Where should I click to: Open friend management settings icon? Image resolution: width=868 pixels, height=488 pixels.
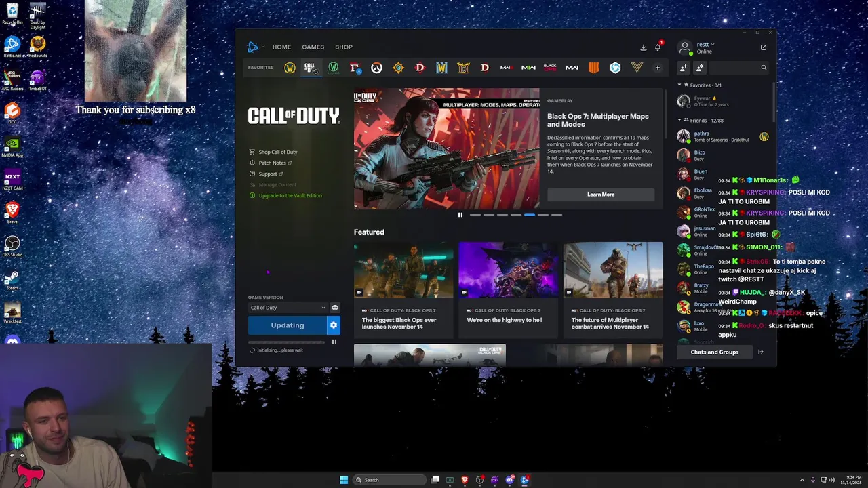click(x=700, y=68)
